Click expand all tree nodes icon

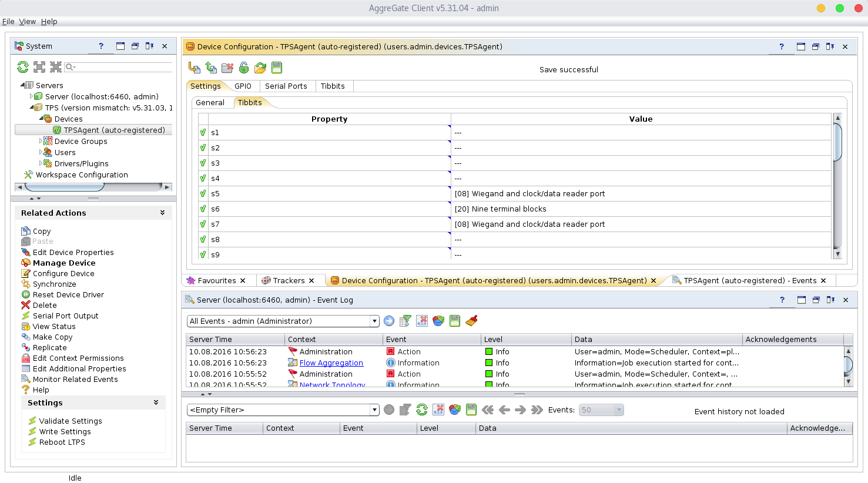[39, 67]
